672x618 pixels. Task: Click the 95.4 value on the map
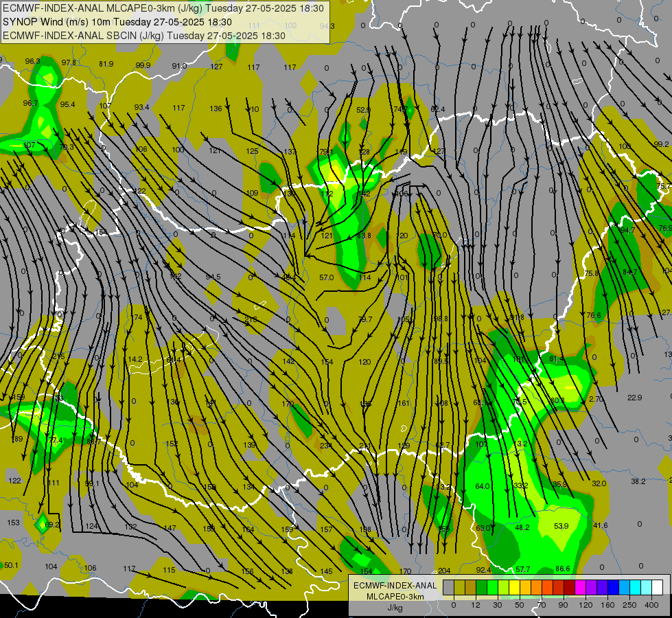pos(67,104)
